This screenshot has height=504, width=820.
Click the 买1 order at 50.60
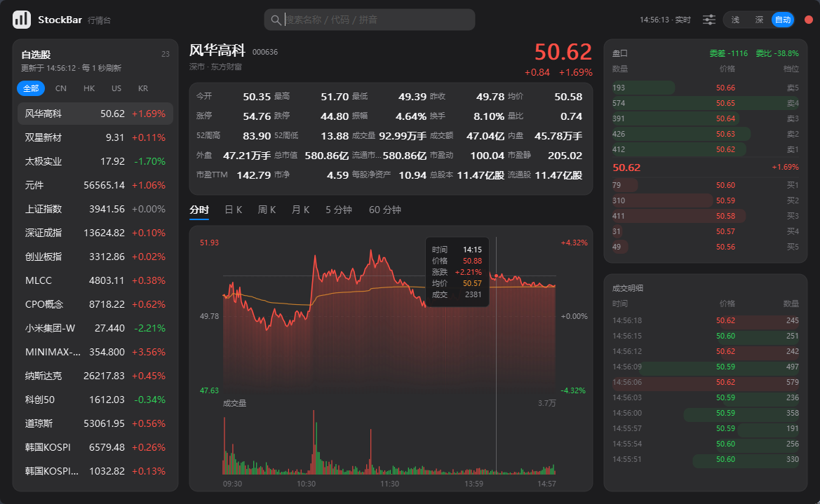(706, 185)
